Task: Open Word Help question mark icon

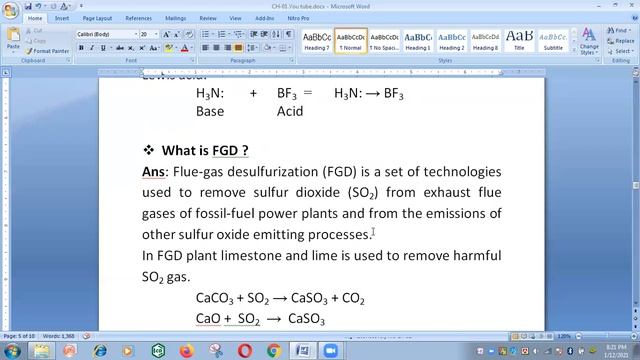Action: coord(634,18)
